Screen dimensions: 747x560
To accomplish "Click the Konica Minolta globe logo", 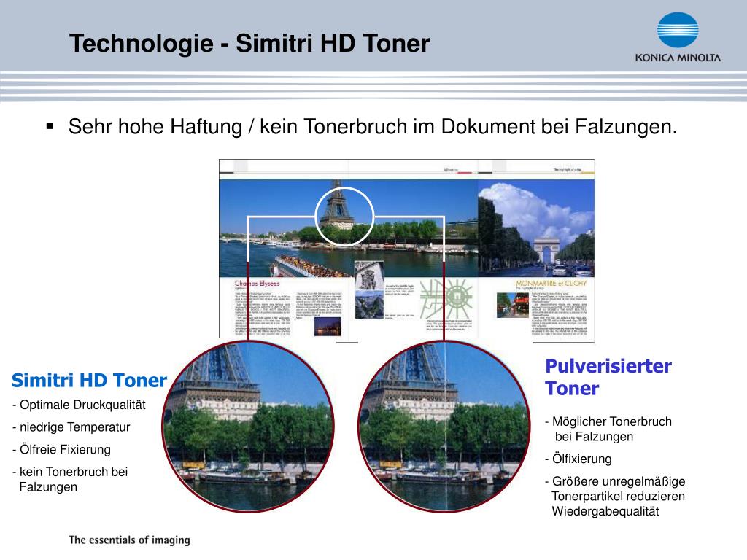I will pos(678,30).
